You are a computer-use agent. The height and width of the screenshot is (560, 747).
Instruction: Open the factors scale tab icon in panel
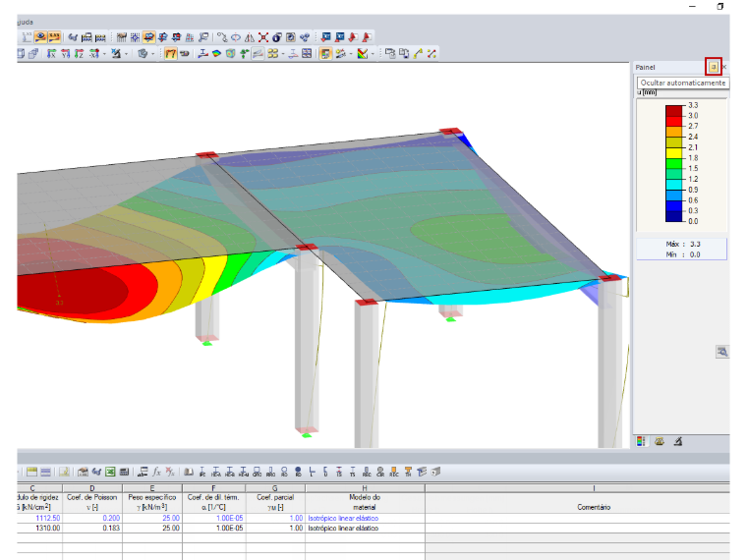pyautogui.click(x=660, y=441)
